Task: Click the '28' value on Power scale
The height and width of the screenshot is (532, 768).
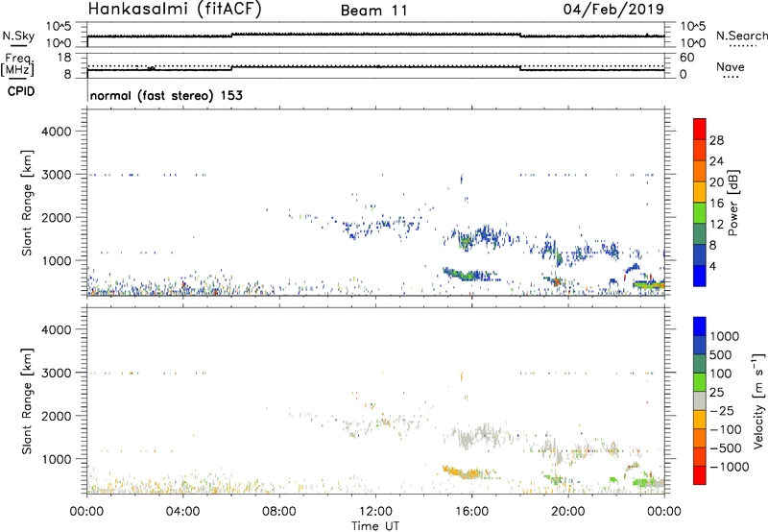Action: click(x=716, y=140)
